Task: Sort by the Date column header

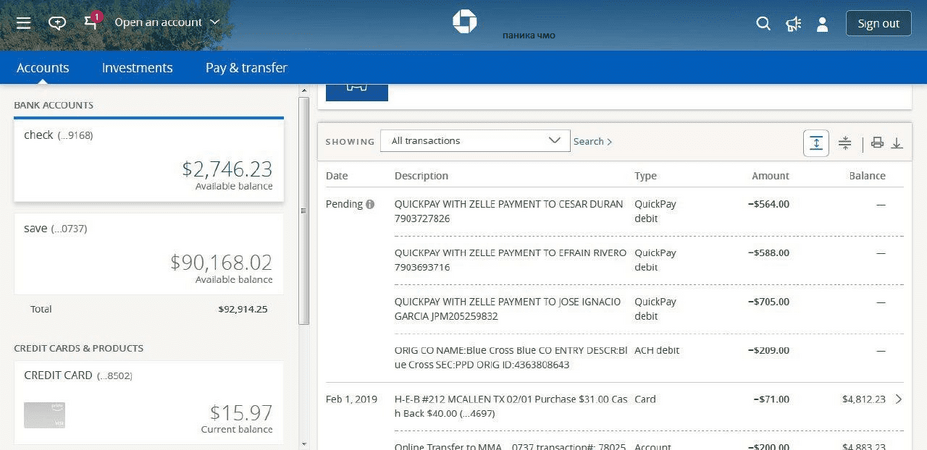Action: 337,176
